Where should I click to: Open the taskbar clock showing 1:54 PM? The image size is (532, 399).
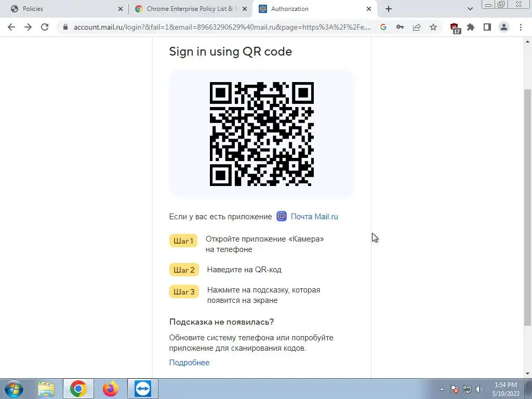coord(506,389)
